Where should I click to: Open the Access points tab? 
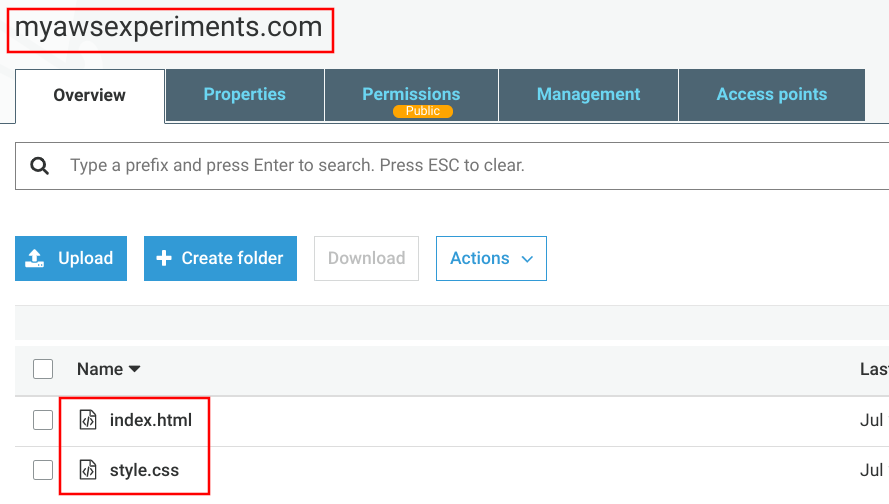point(772,95)
